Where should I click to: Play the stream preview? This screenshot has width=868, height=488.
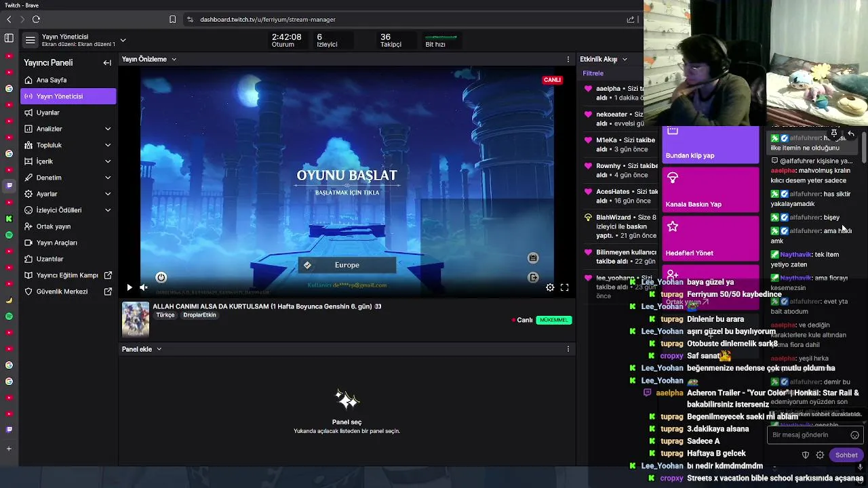tap(130, 287)
